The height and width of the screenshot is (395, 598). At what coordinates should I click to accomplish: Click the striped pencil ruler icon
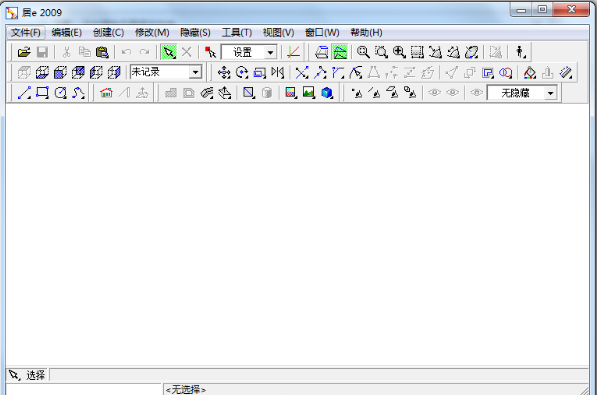566,72
